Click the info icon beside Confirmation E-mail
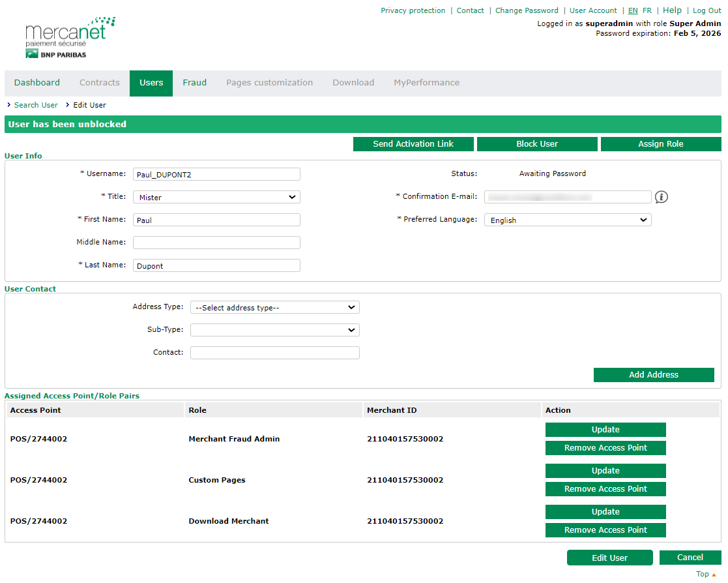Screen dimensions: 728x583 pyautogui.click(x=662, y=197)
